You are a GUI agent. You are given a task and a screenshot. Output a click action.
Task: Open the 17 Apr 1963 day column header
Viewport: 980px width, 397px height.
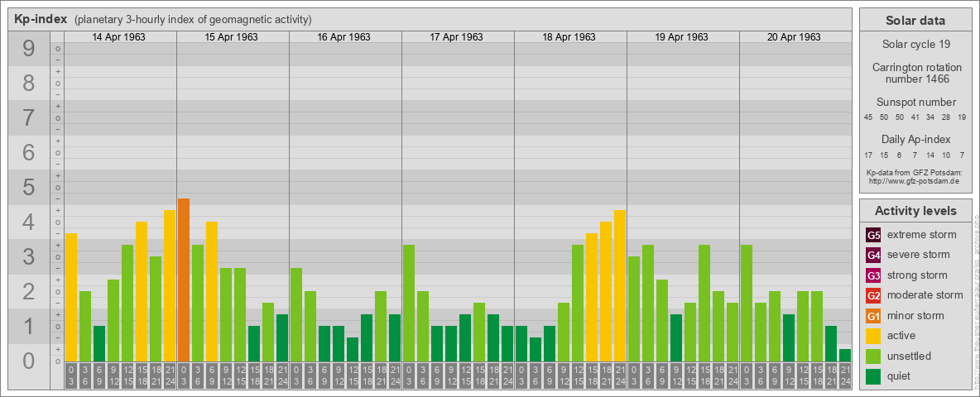click(x=457, y=37)
